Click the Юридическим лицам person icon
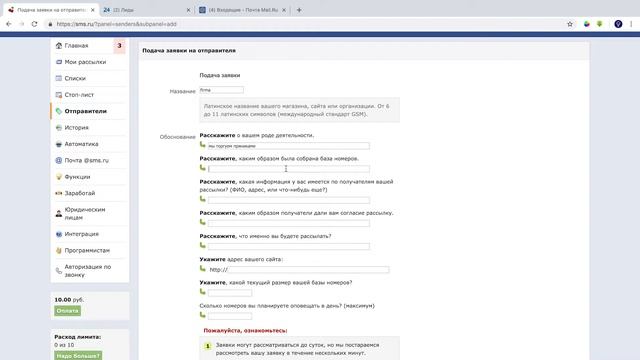The image size is (640, 360). [59, 213]
